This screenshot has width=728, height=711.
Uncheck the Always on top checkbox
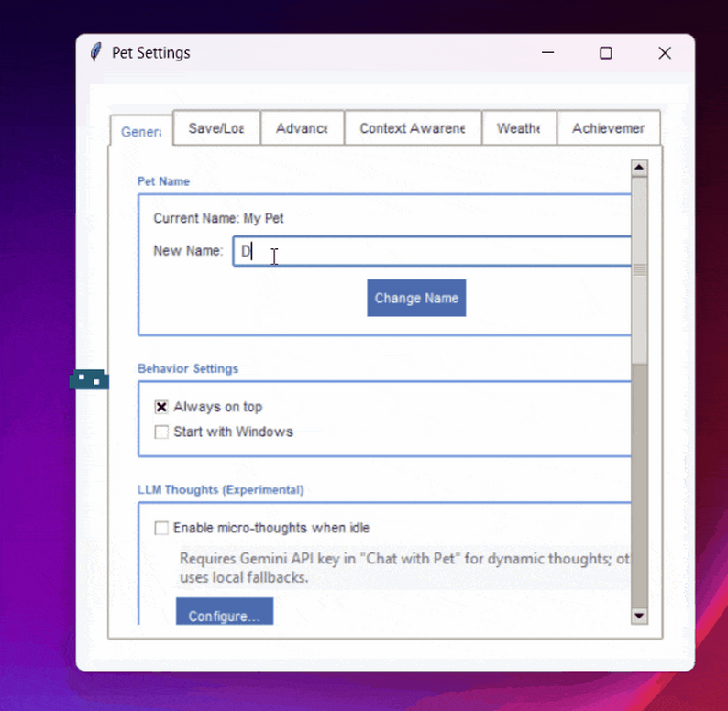161,407
